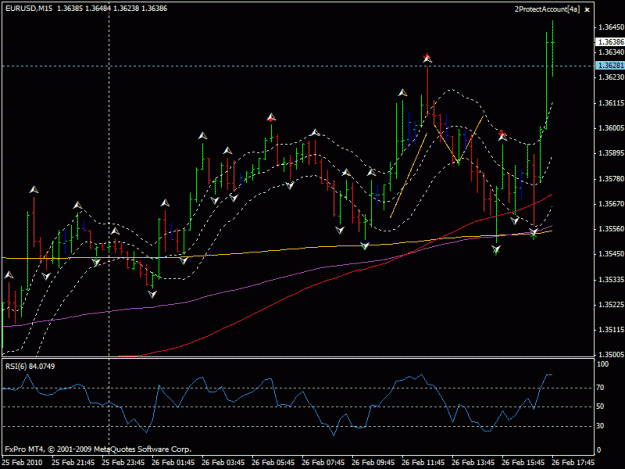Image resolution: width=625 pixels, height=469 pixels.
Task: Click the 2ProtectAccount[4a] expert advisor label
Action: (547, 9)
